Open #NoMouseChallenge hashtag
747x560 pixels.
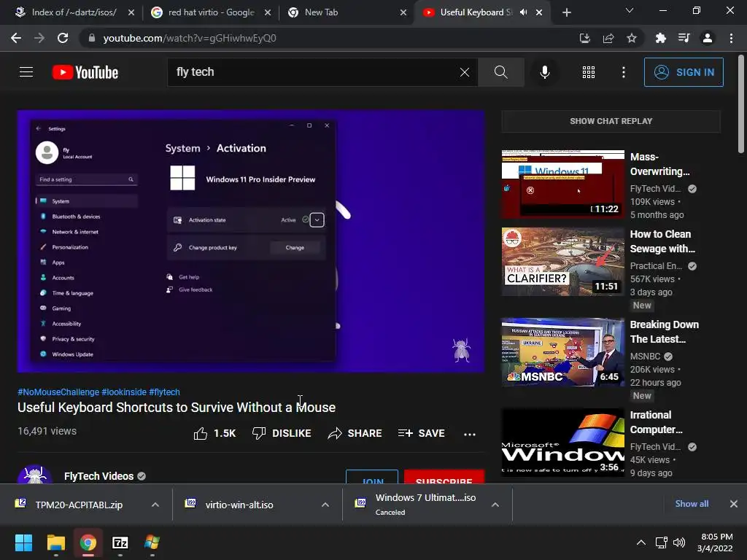[x=58, y=392]
